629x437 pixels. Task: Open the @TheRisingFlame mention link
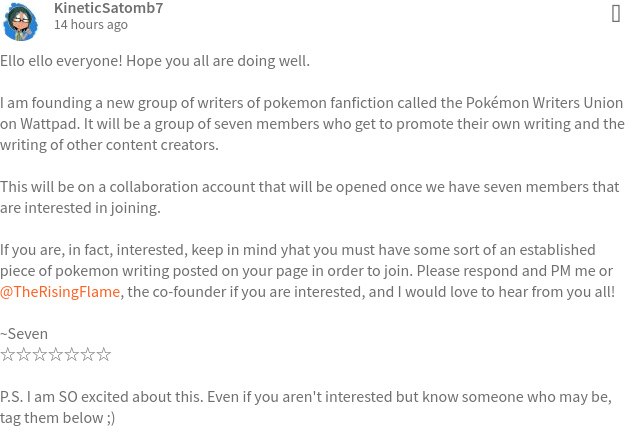click(60, 292)
